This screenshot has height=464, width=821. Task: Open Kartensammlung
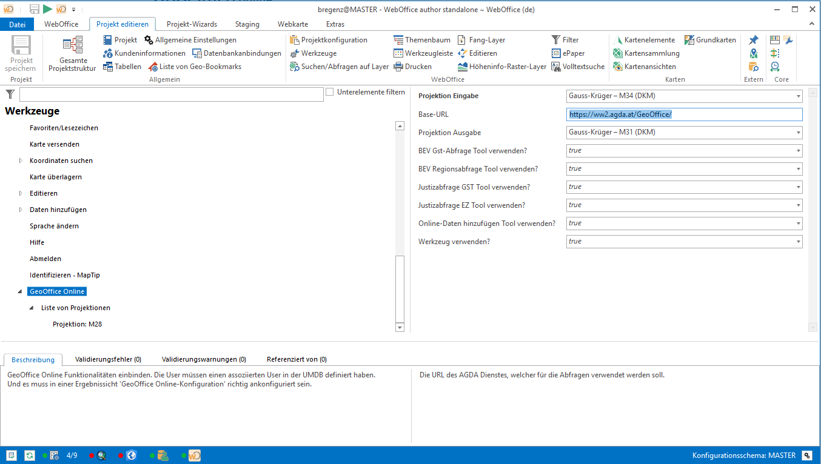pyautogui.click(x=646, y=53)
